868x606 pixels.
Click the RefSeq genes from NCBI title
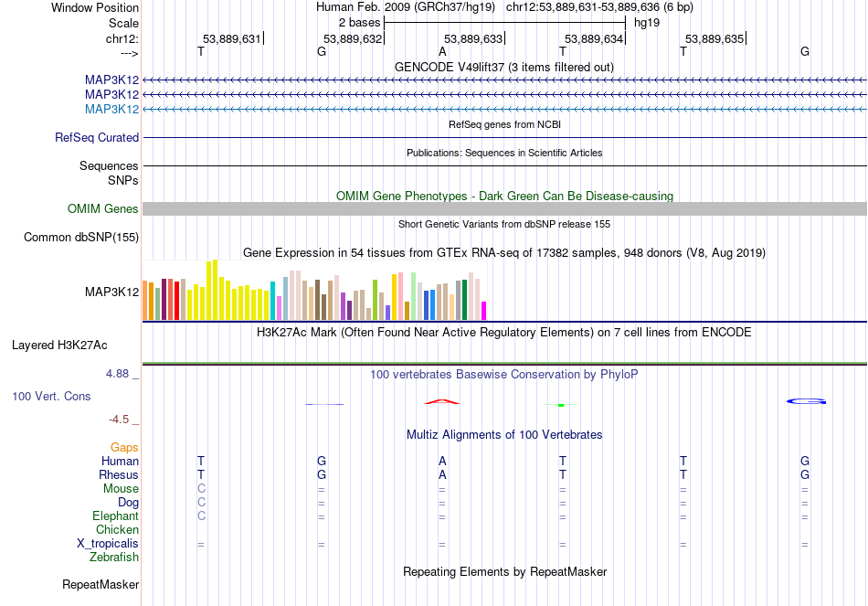[504, 124]
